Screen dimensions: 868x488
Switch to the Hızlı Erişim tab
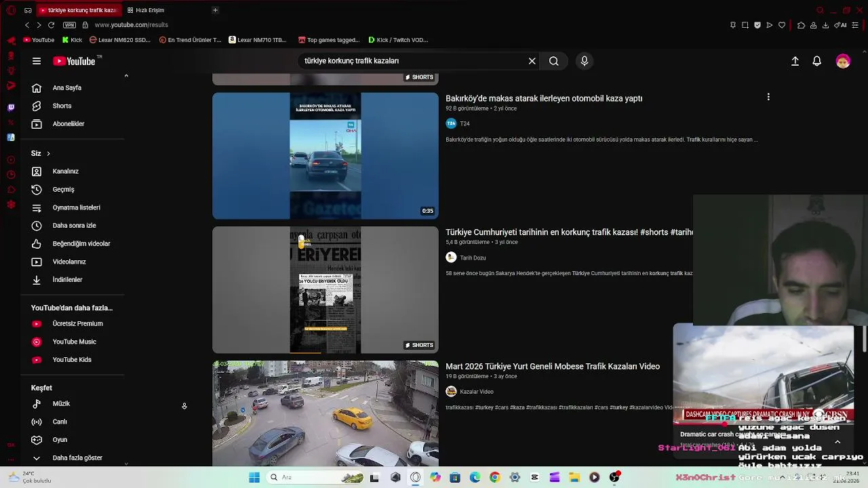(x=146, y=10)
